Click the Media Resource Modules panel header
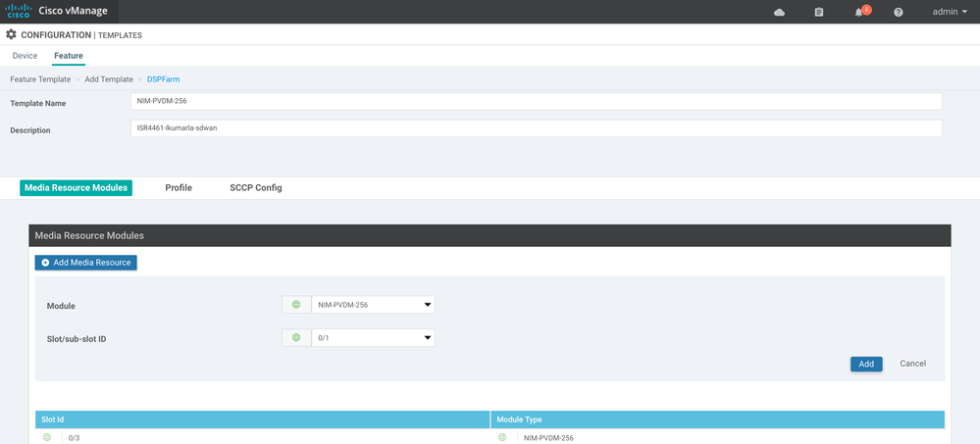This screenshot has height=444, width=980. tap(490, 235)
